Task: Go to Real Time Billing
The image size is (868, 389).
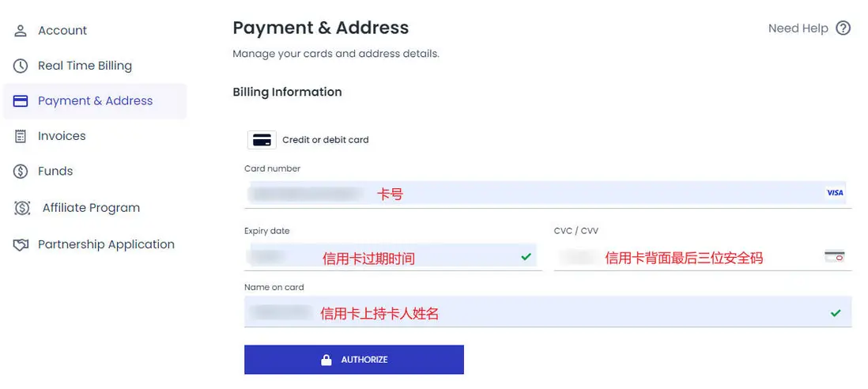Action: click(x=85, y=66)
